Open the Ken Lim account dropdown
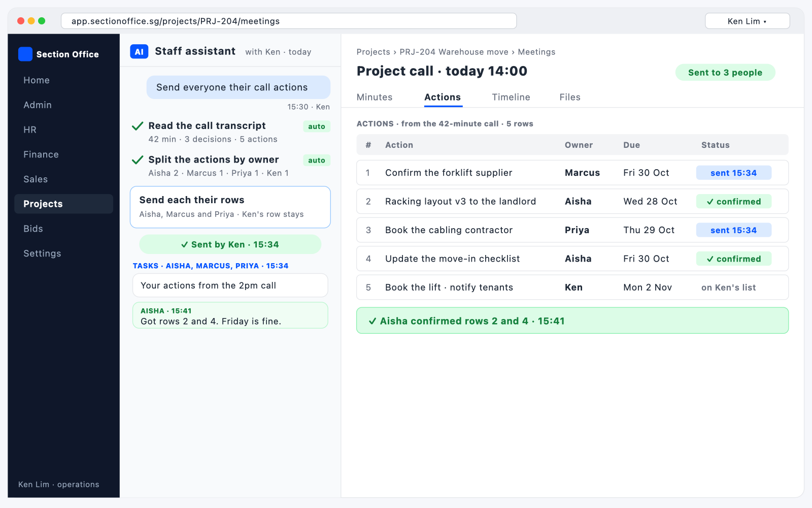812x508 pixels. [747, 21]
